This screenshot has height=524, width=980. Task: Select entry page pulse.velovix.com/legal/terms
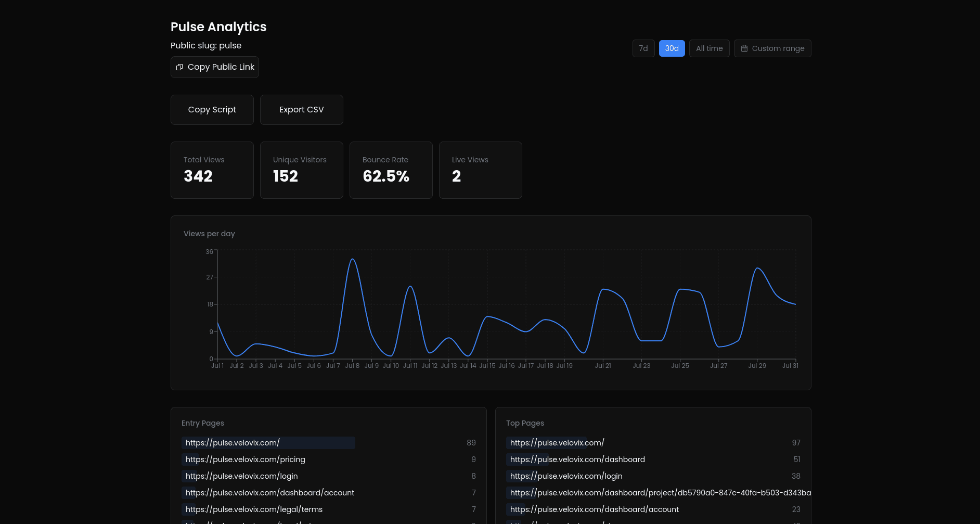tap(329, 509)
